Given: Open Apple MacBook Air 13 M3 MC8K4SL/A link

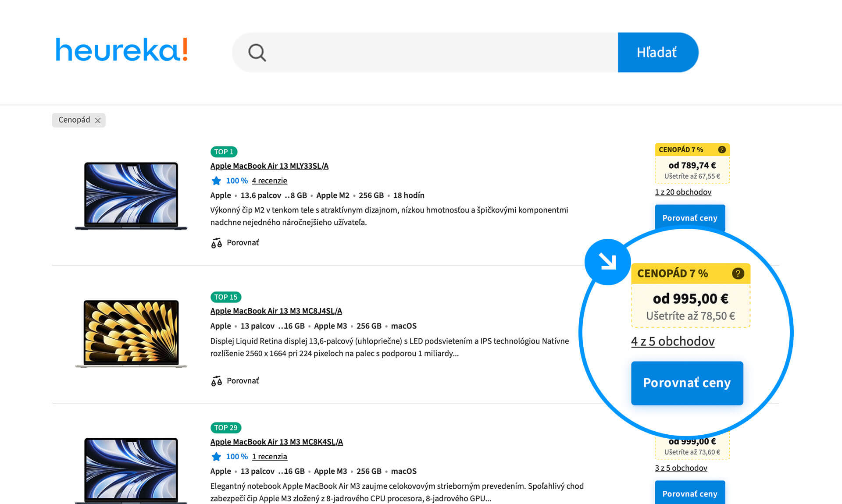Looking at the screenshot, I should 276,442.
